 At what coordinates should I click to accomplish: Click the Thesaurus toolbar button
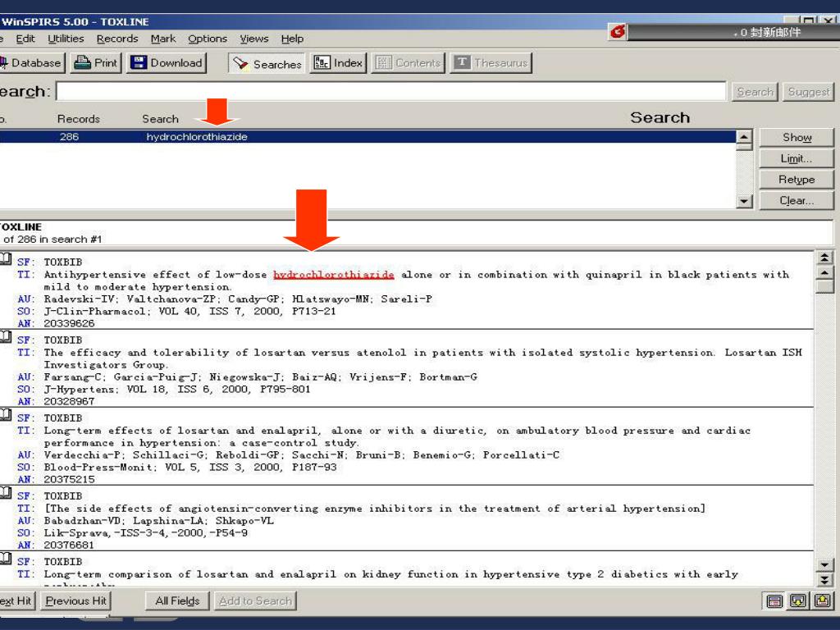491,62
